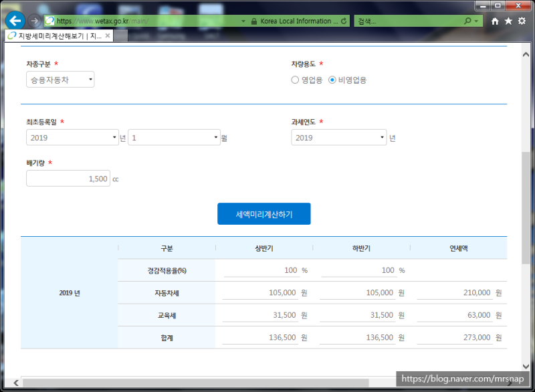The height and width of the screenshot is (392, 535).
Task: Click the 연세액 자동차세 210,000 value
Action: coord(477,292)
